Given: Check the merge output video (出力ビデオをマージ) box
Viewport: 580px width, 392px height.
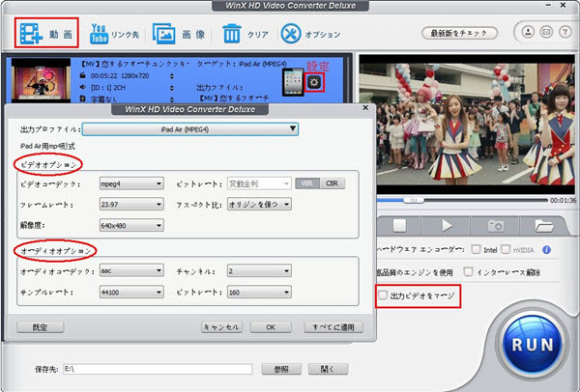Looking at the screenshot, I should click(x=383, y=295).
